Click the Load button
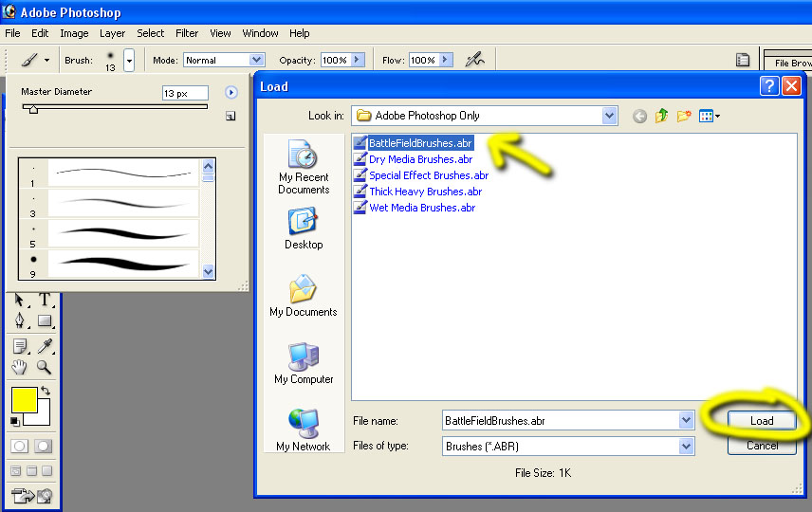The image size is (812, 512). click(x=762, y=420)
